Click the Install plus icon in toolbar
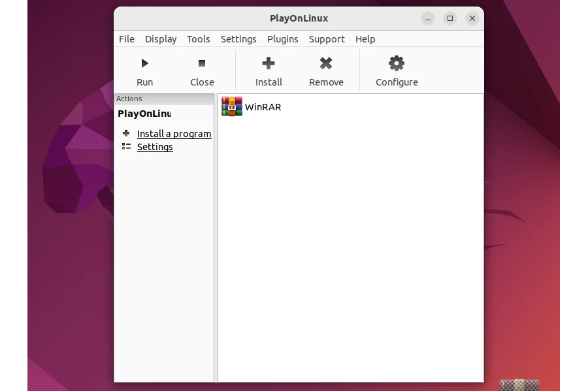The image size is (588, 391). (x=269, y=63)
